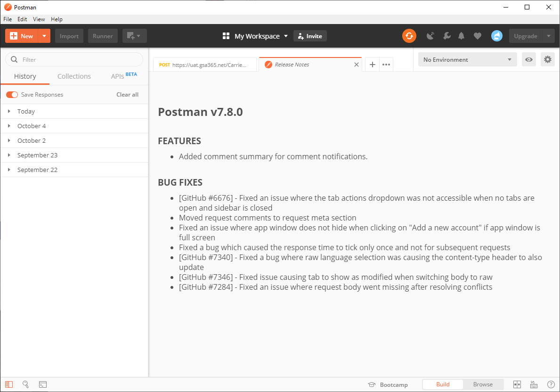Open the Postman Console from status bar
The width and height of the screenshot is (560, 392).
click(x=43, y=384)
